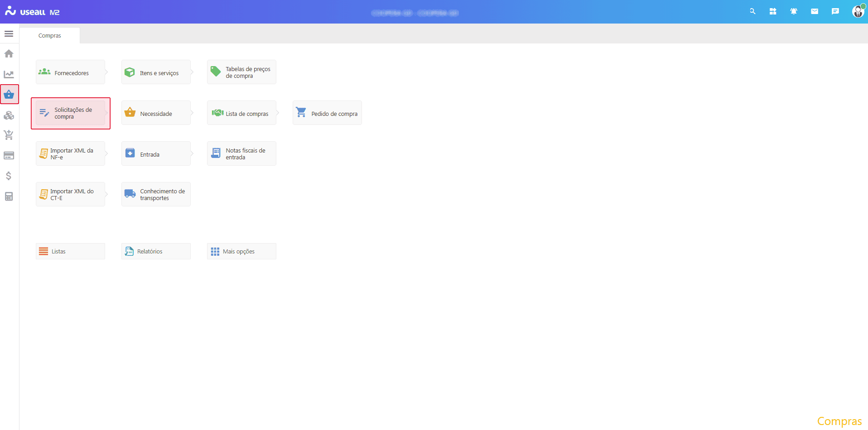The height and width of the screenshot is (430, 868).
Task: Open the notifications bell icon
Action: tap(794, 12)
